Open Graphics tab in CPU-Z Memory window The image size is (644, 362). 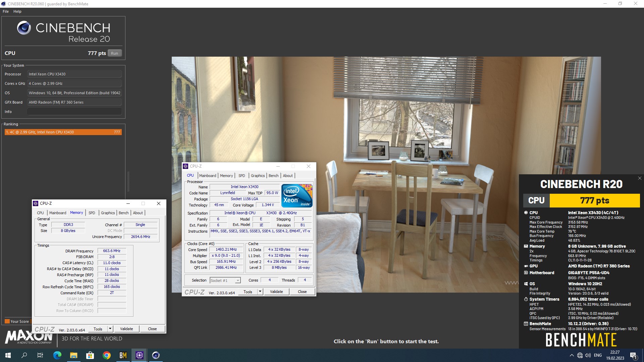tap(108, 213)
